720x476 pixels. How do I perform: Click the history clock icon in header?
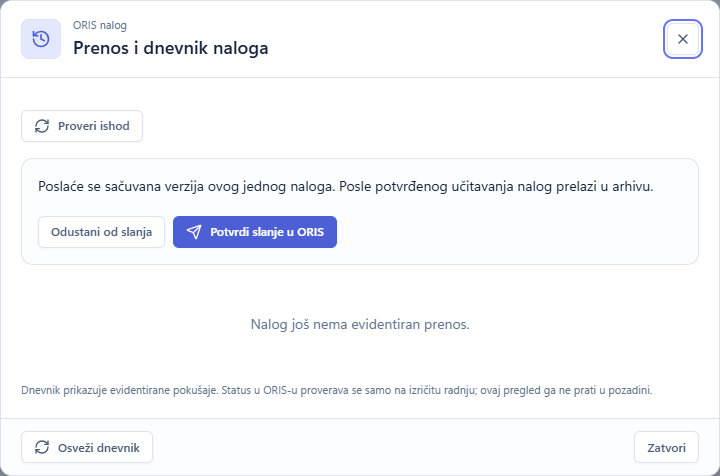(x=41, y=39)
